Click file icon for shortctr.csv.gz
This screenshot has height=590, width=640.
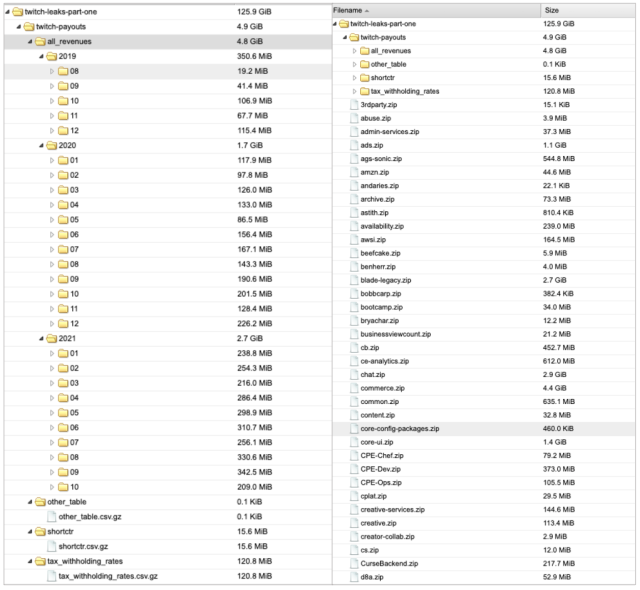click(51, 546)
